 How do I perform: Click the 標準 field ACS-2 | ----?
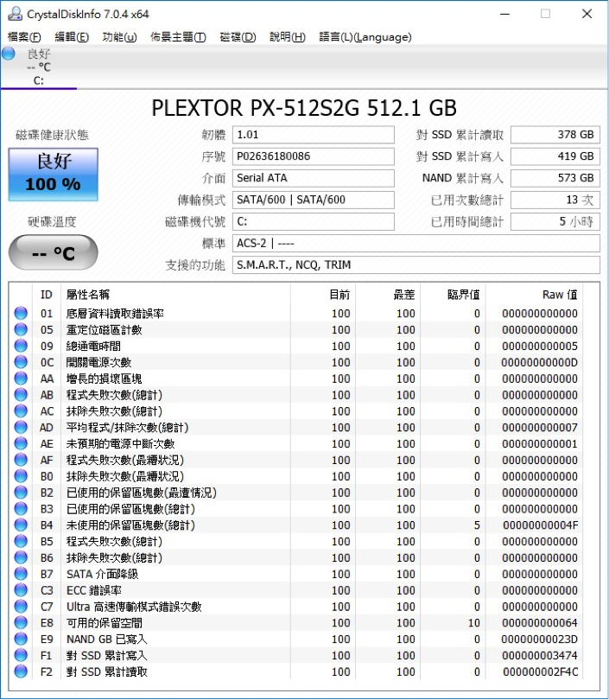(416, 244)
